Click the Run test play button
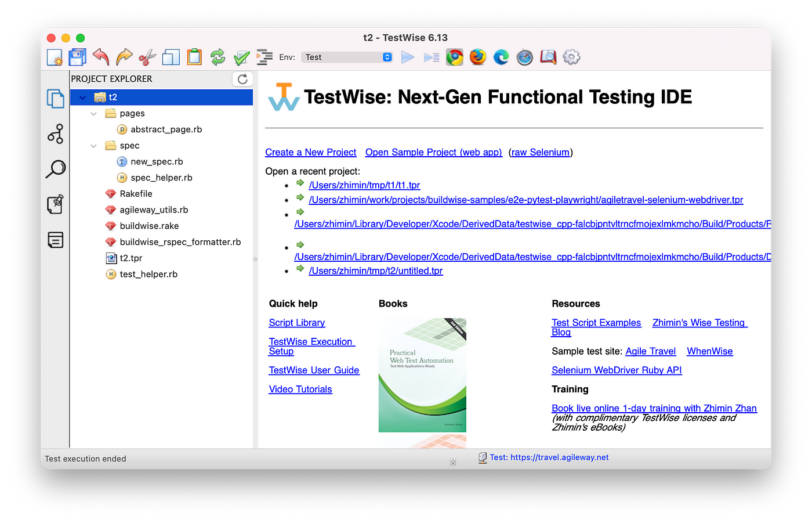 pos(408,57)
